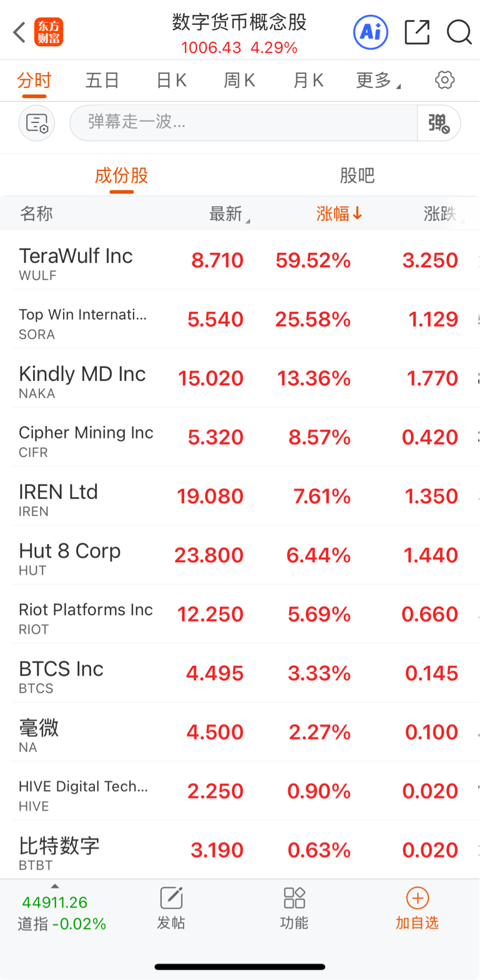This screenshot has width=480, height=980.
Task: Open the Ai assistant icon
Action: click(x=371, y=32)
